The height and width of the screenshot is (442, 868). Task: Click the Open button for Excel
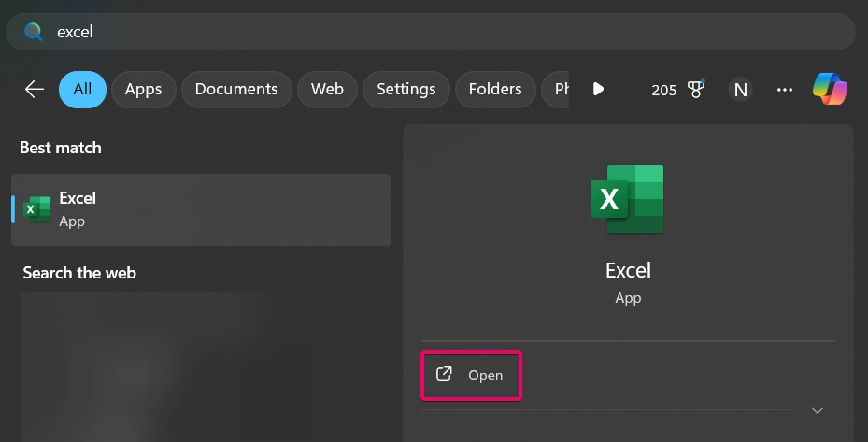coord(471,375)
